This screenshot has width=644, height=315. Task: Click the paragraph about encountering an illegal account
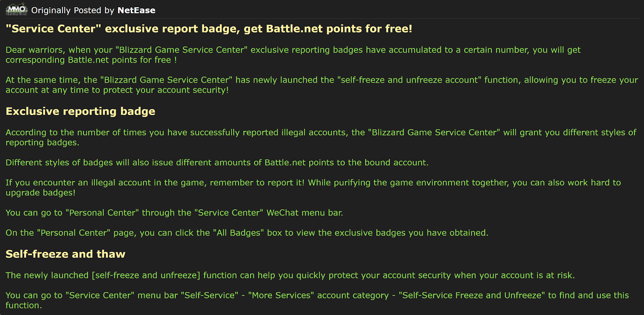pos(313,187)
